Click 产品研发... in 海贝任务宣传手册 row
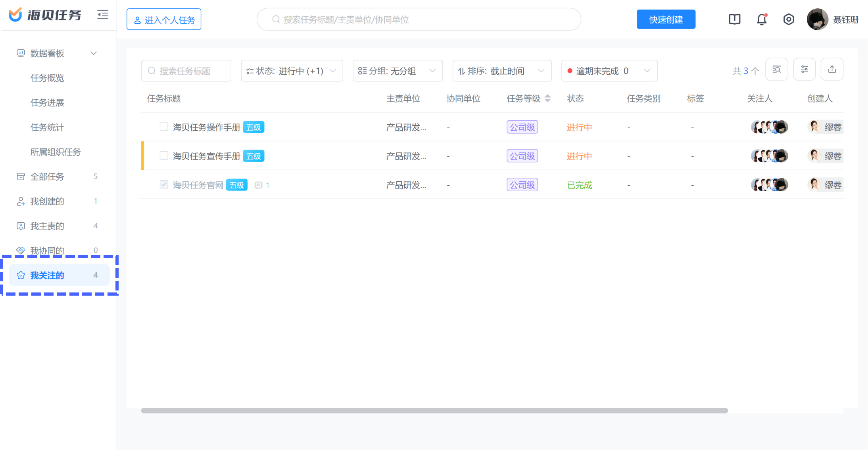This screenshot has width=868, height=450. (406, 156)
